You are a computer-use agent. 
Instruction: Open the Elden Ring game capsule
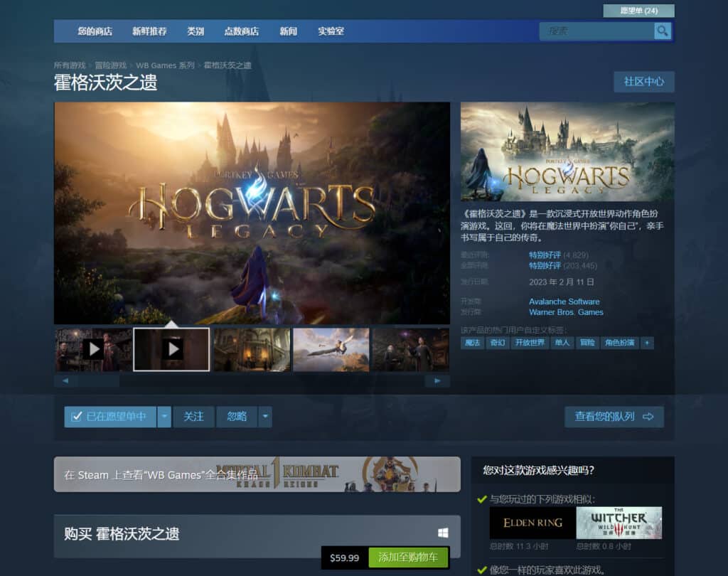tap(532, 523)
